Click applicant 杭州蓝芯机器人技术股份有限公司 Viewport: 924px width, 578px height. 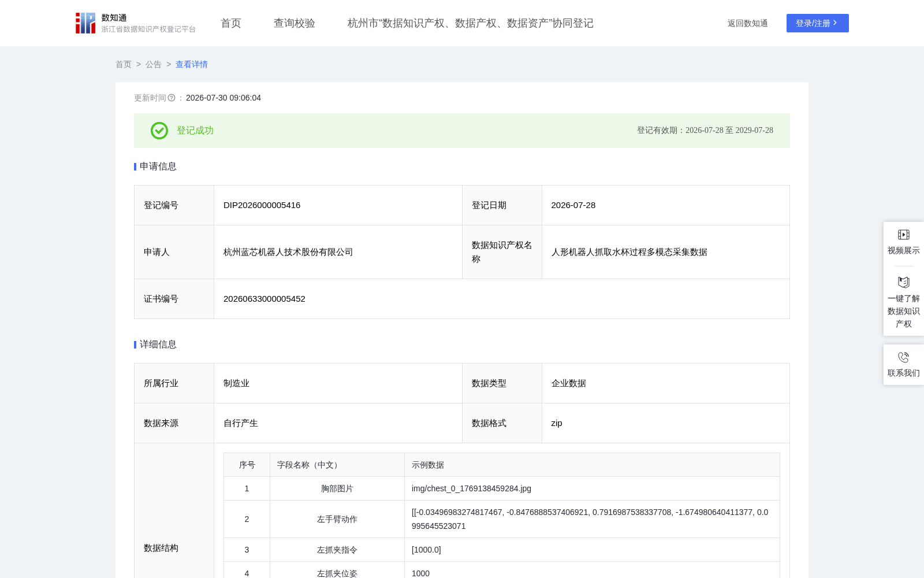tap(288, 252)
